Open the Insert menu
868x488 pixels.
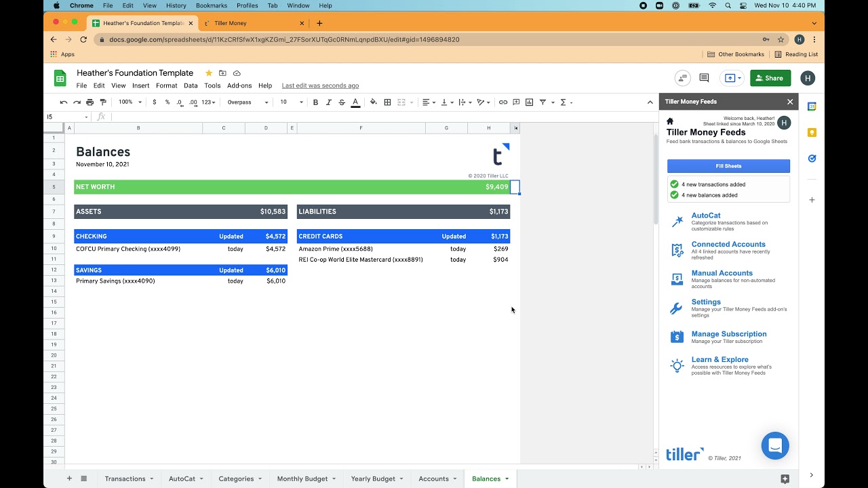point(141,85)
